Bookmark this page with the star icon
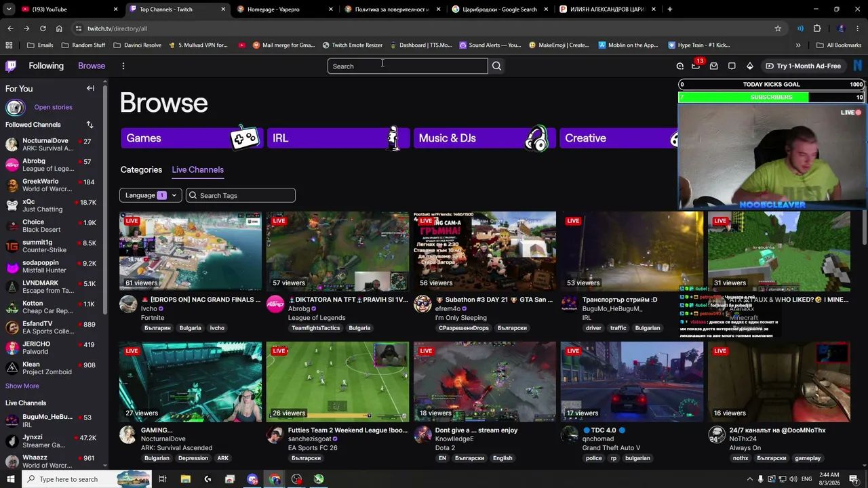868x488 pixels. tap(778, 28)
